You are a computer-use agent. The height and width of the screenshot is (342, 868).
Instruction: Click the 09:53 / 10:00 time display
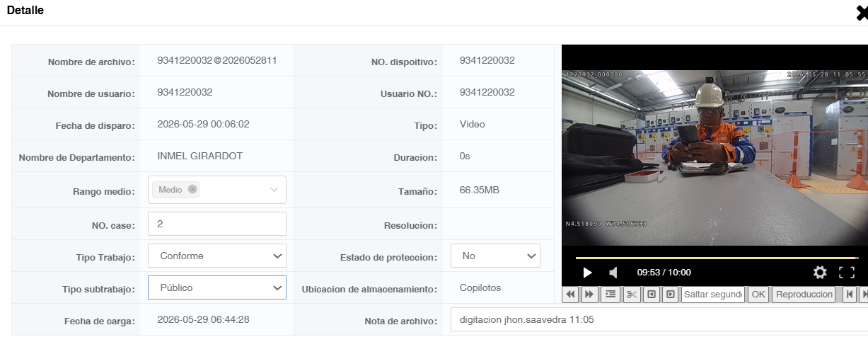pyautogui.click(x=664, y=272)
